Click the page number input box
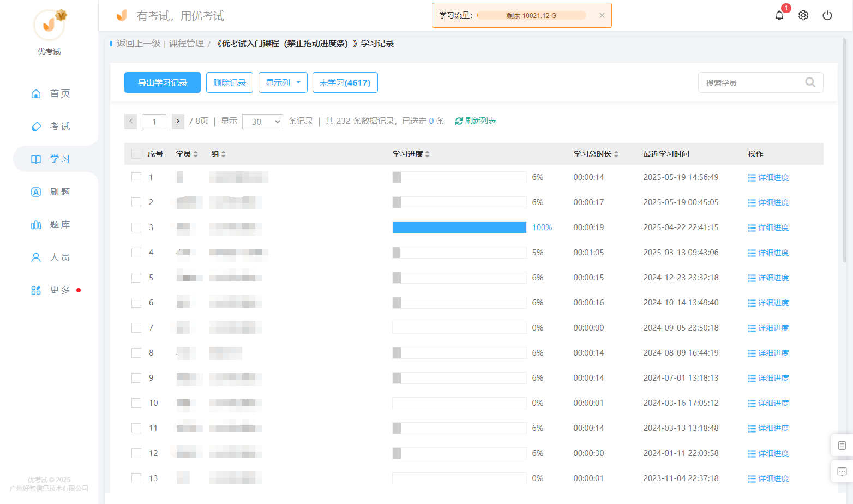Image resolution: width=853 pixels, height=504 pixels. click(154, 122)
